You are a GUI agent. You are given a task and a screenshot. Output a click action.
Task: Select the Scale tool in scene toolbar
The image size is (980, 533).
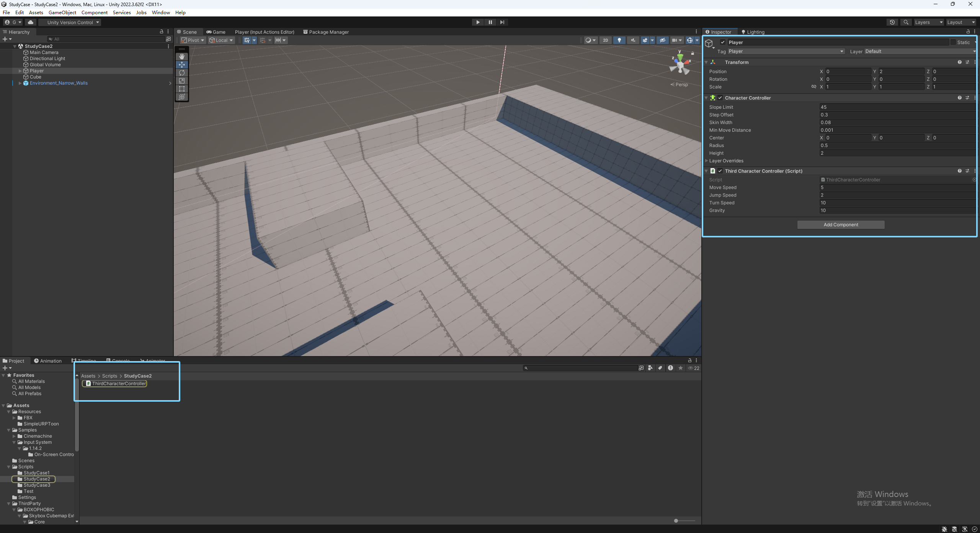[x=182, y=81]
